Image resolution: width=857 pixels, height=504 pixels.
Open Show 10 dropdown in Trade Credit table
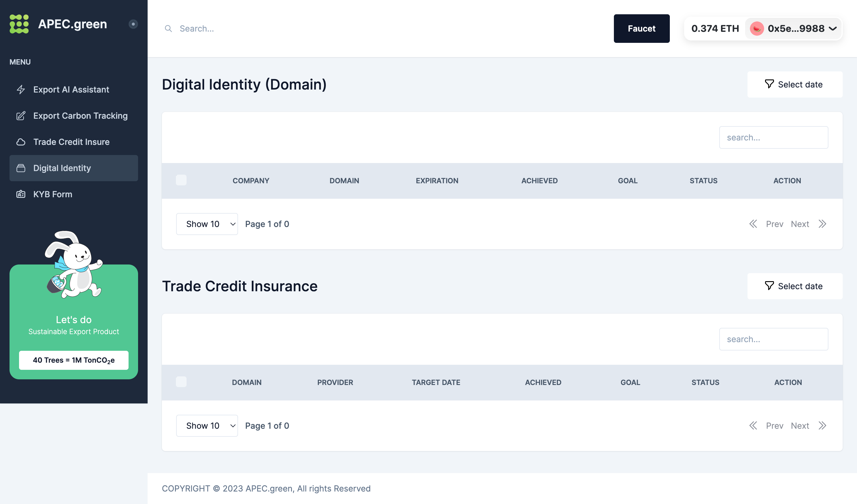[207, 425]
